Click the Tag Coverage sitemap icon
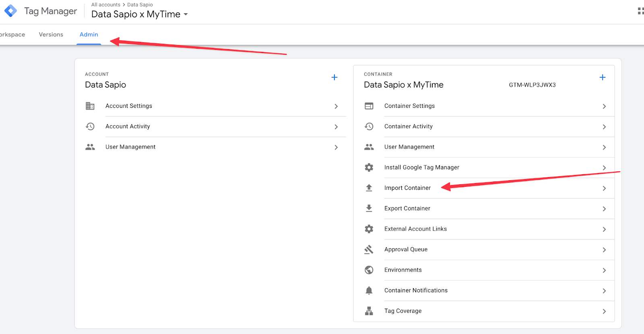 click(x=369, y=311)
